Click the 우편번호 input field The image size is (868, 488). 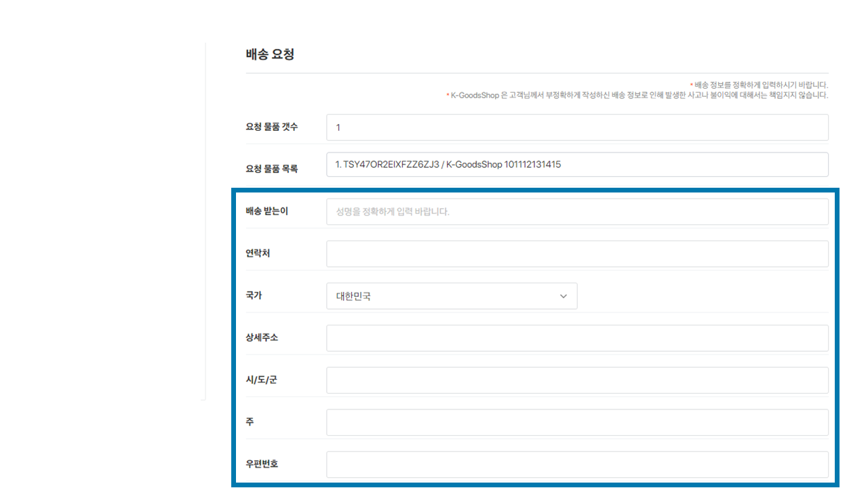(576, 464)
